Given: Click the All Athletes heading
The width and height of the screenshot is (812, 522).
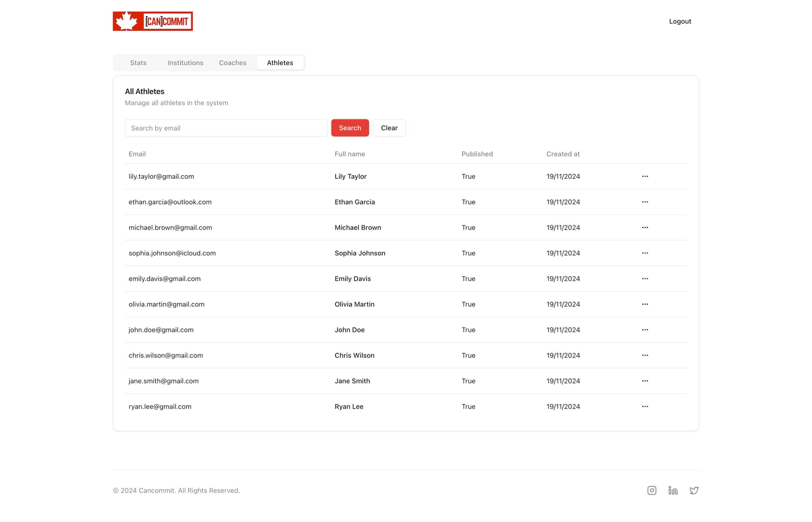Looking at the screenshot, I should pyautogui.click(x=145, y=91).
